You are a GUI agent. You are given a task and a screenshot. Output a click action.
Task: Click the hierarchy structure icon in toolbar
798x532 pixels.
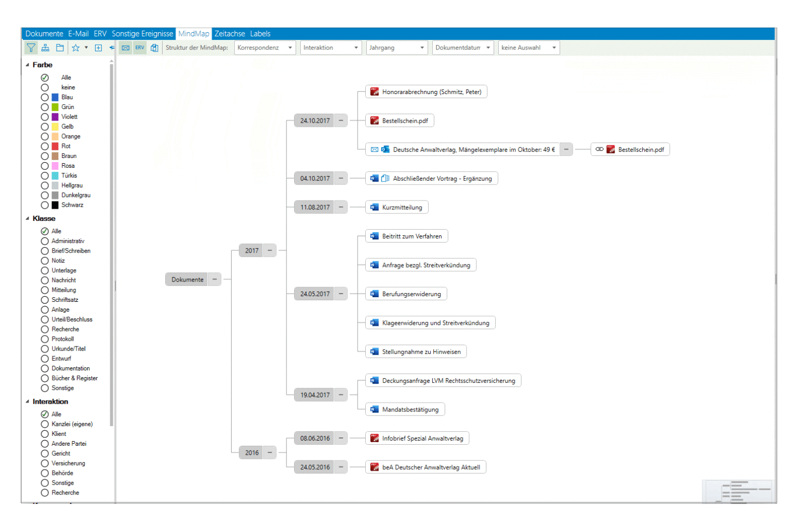tap(46, 48)
